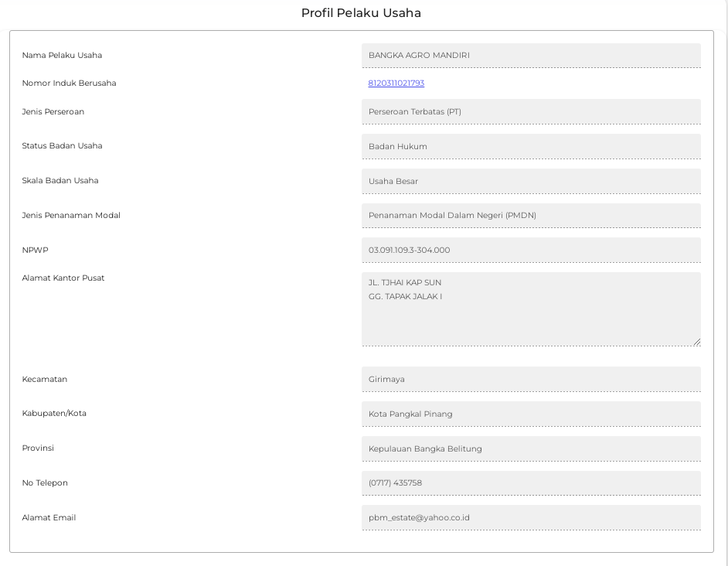Focus the Status Badan Usaha field
The width and height of the screenshot is (728, 566).
[x=531, y=146]
